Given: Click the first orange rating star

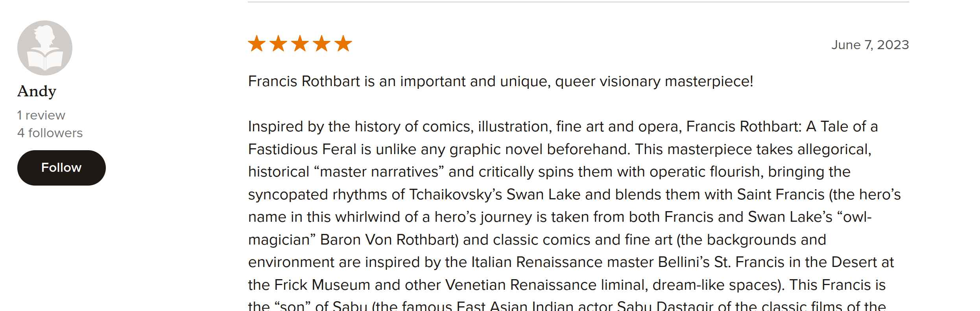Looking at the screenshot, I should [257, 43].
